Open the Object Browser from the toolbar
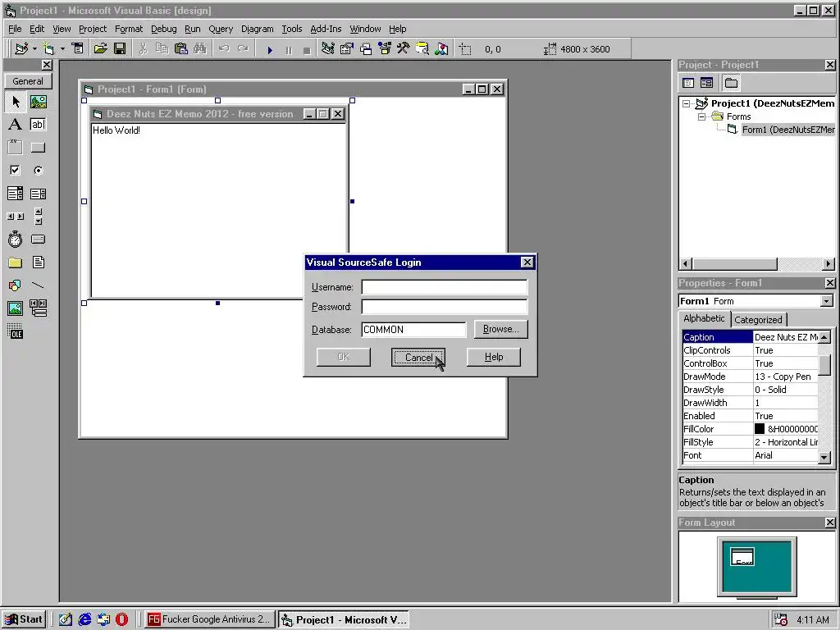 pos(385,48)
